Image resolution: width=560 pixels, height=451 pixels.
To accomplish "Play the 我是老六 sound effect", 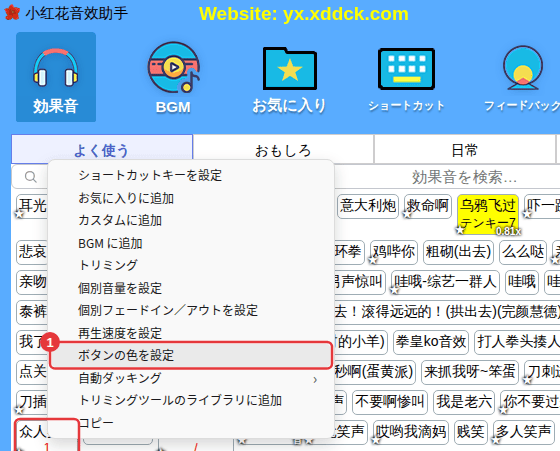I will point(464,402).
